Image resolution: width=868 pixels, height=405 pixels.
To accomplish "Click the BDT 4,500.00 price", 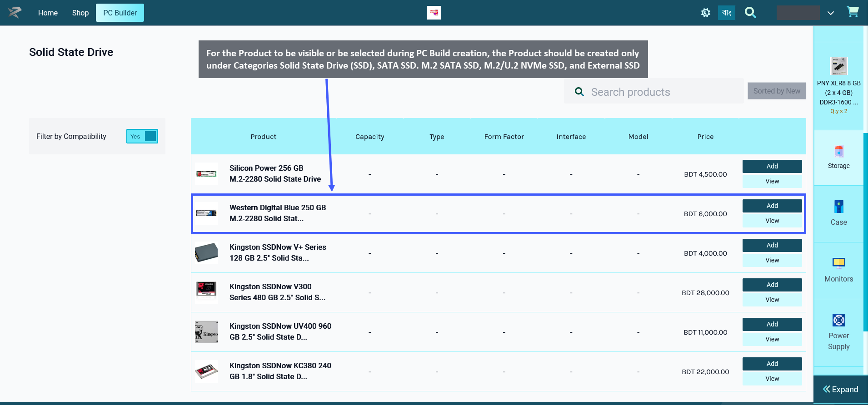I will tap(705, 174).
